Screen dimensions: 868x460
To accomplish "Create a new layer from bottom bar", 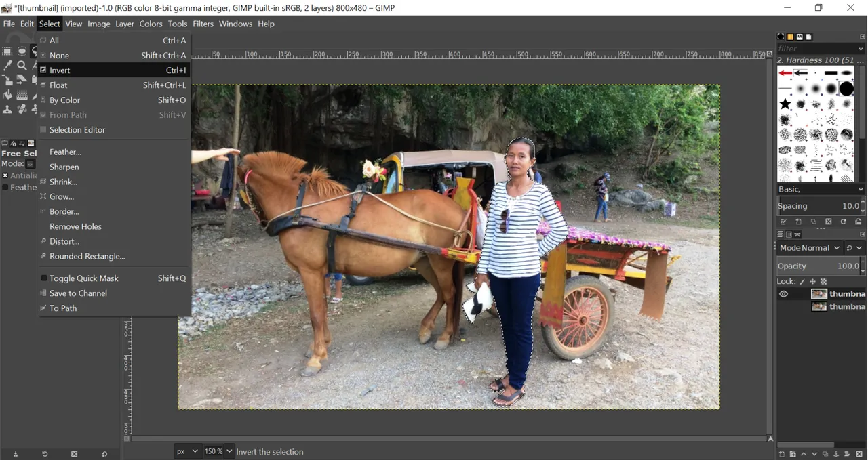I will (782, 454).
